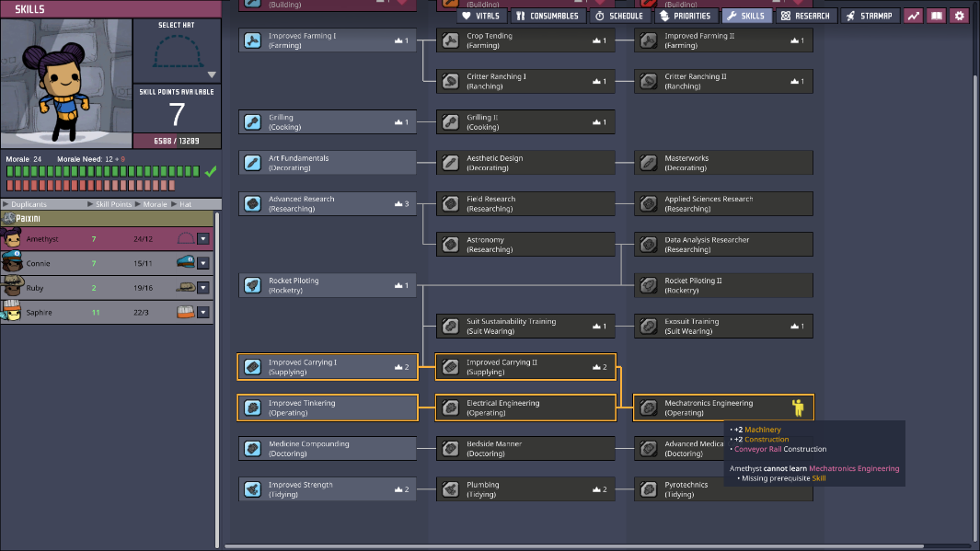This screenshot has width=980, height=551.
Task: Click the Mechatronics Engineering aptitude figure icon
Action: click(798, 408)
